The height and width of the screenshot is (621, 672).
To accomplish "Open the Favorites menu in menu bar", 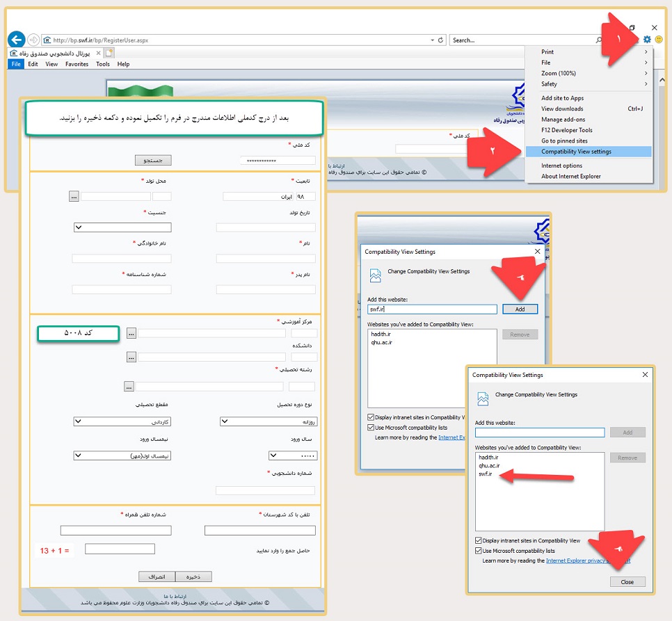I will coord(77,64).
